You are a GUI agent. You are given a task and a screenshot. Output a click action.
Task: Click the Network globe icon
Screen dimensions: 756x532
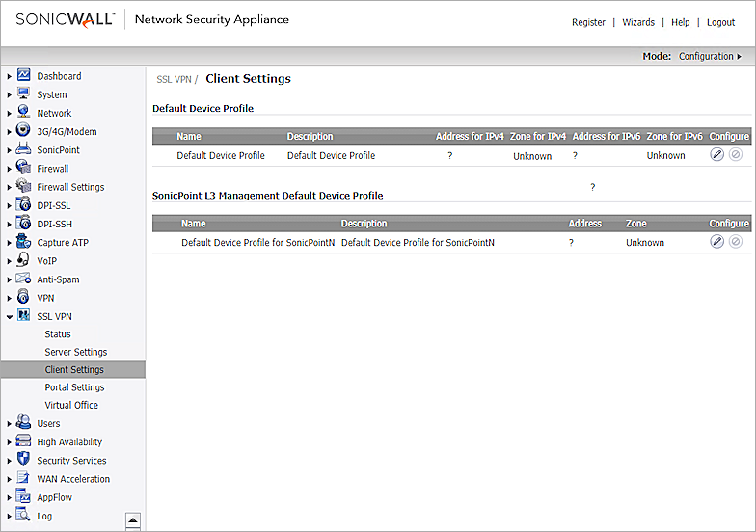point(24,113)
